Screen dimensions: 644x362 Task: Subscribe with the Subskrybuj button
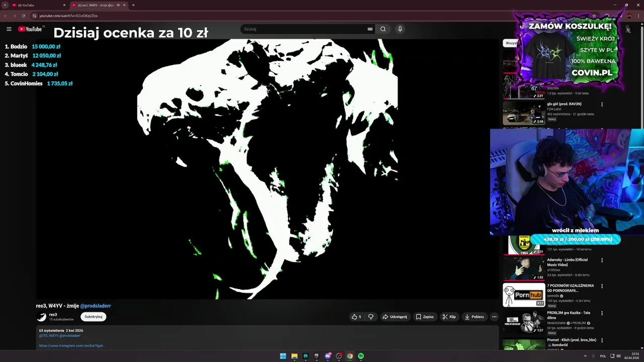coord(94,317)
